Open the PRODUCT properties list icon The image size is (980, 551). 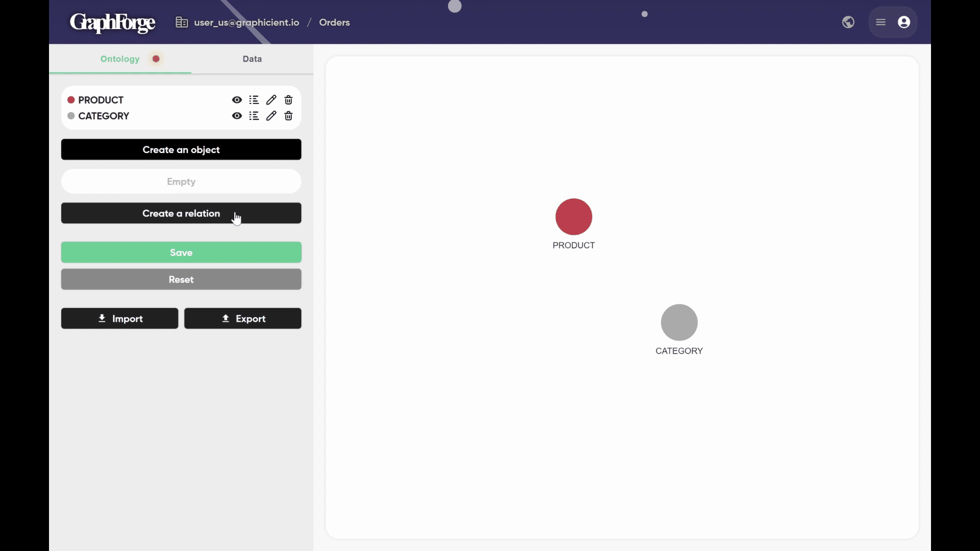click(254, 100)
